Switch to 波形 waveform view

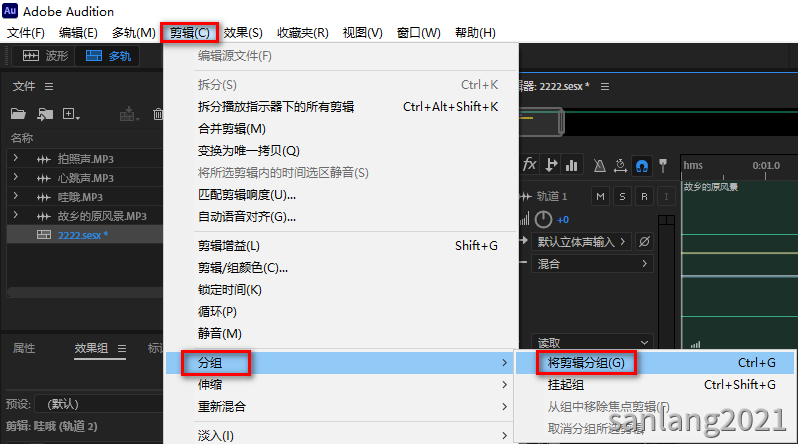click(x=44, y=56)
